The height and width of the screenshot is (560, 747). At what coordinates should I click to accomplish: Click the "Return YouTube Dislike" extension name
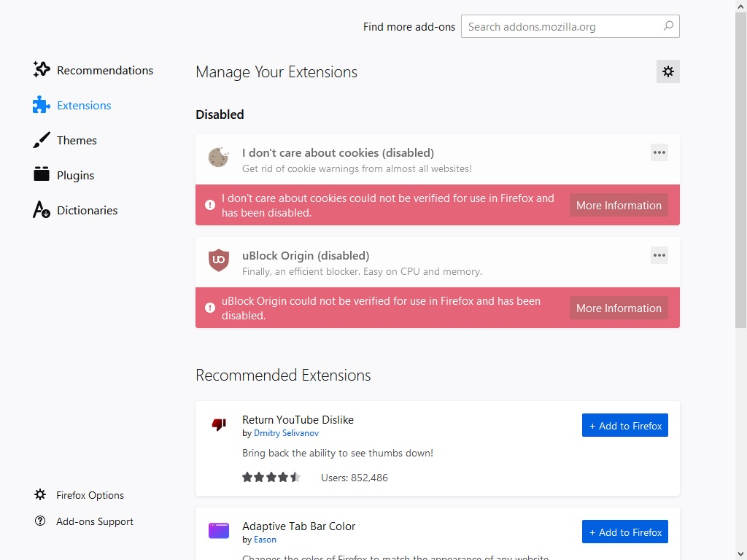298,419
